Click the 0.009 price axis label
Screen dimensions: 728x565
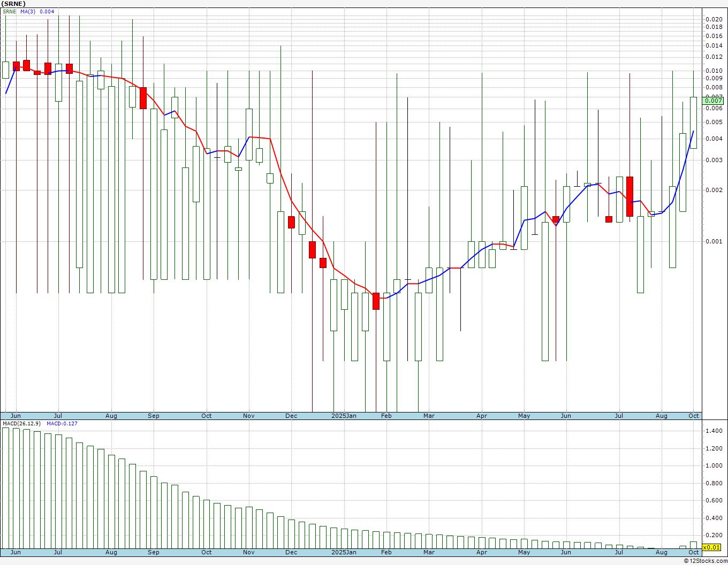point(714,78)
